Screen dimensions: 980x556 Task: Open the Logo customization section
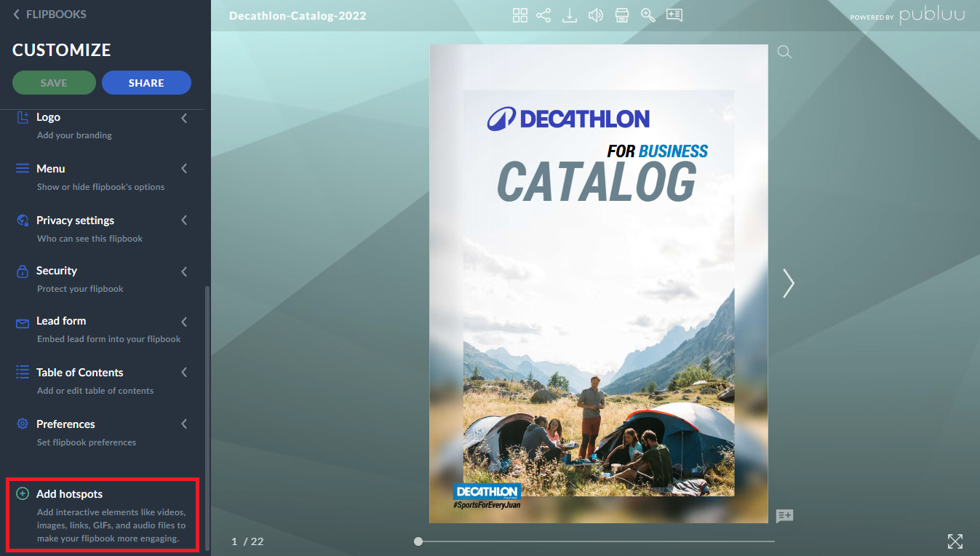point(102,126)
